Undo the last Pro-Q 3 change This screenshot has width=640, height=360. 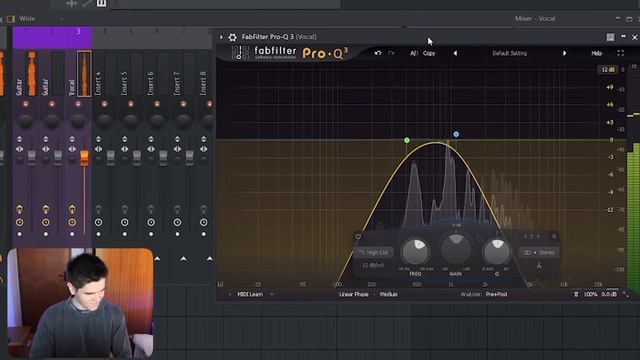[378, 53]
